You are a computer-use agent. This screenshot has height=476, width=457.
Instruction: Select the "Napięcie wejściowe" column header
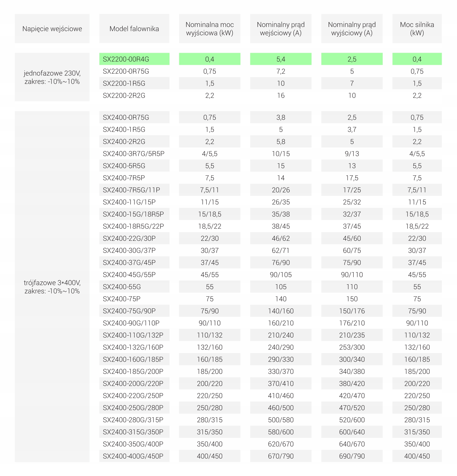click(52, 29)
